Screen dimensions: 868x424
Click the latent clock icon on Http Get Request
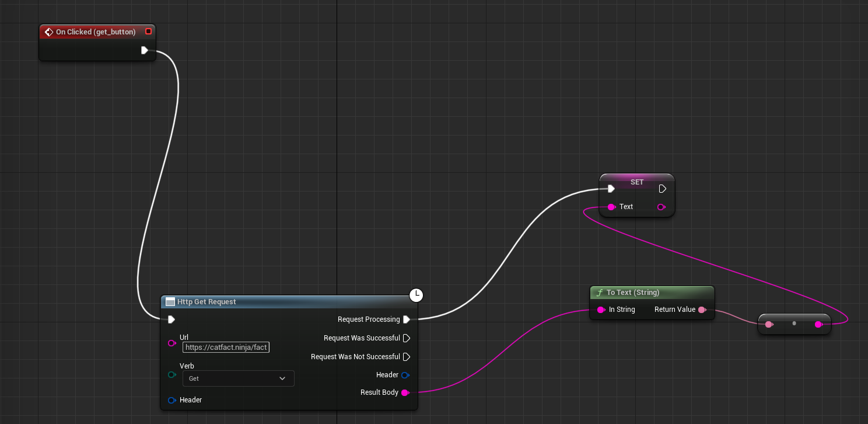[x=416, y=296]
